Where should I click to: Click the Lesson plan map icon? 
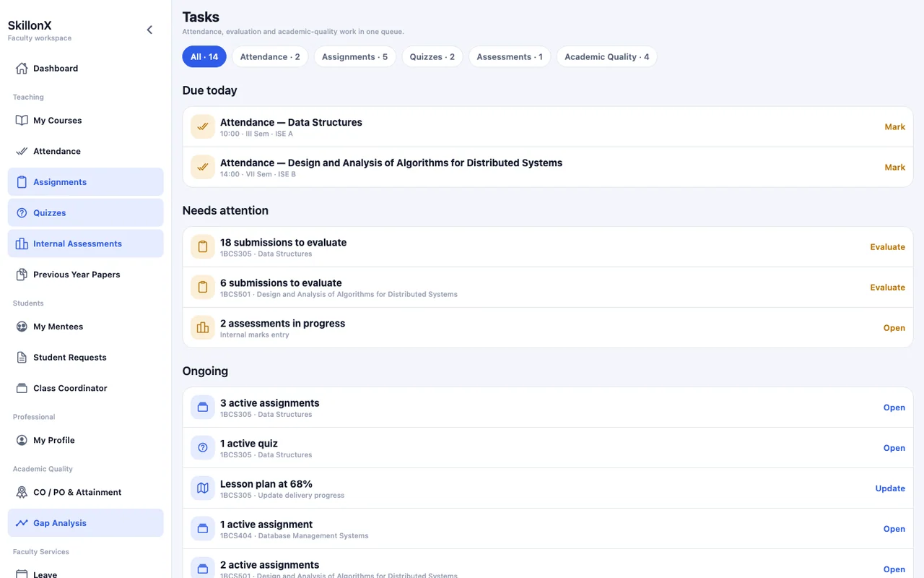coord(203,488)
